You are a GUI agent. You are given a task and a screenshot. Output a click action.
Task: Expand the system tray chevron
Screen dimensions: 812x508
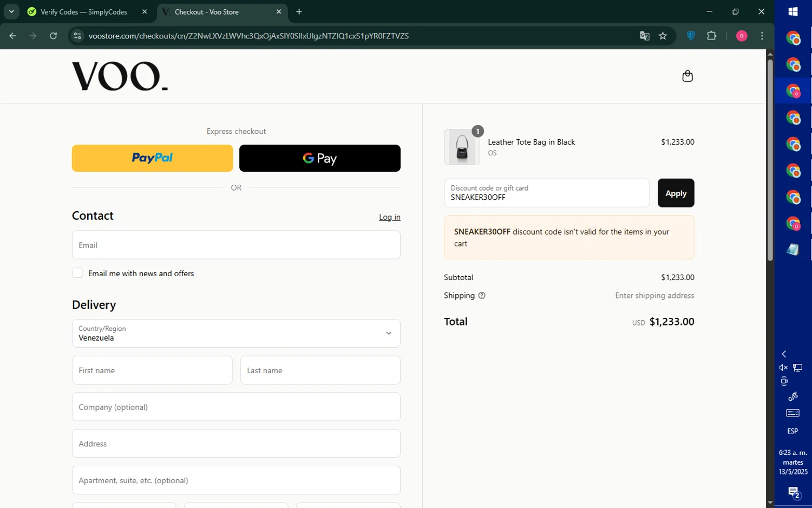click(784, 354)
